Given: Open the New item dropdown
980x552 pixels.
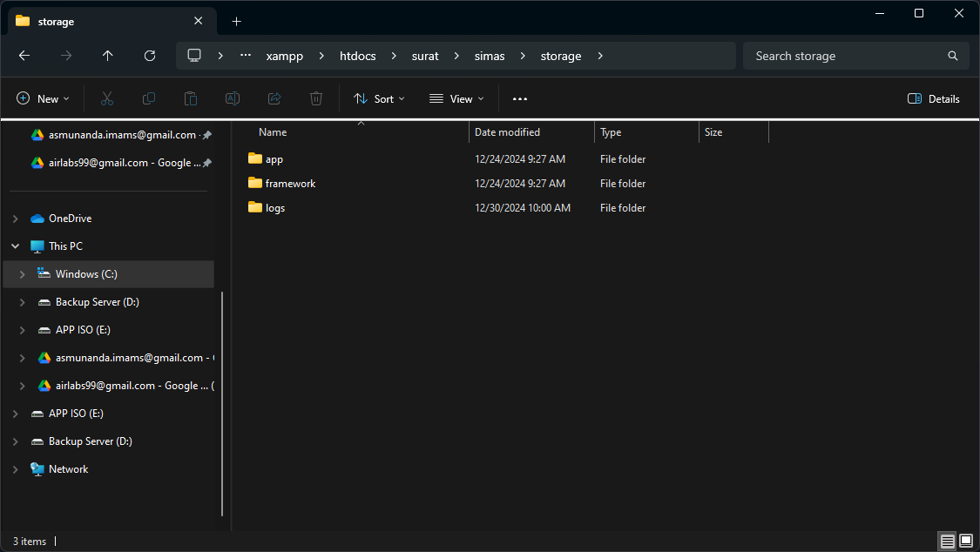Looking at the screenshot, I should 43,99.
